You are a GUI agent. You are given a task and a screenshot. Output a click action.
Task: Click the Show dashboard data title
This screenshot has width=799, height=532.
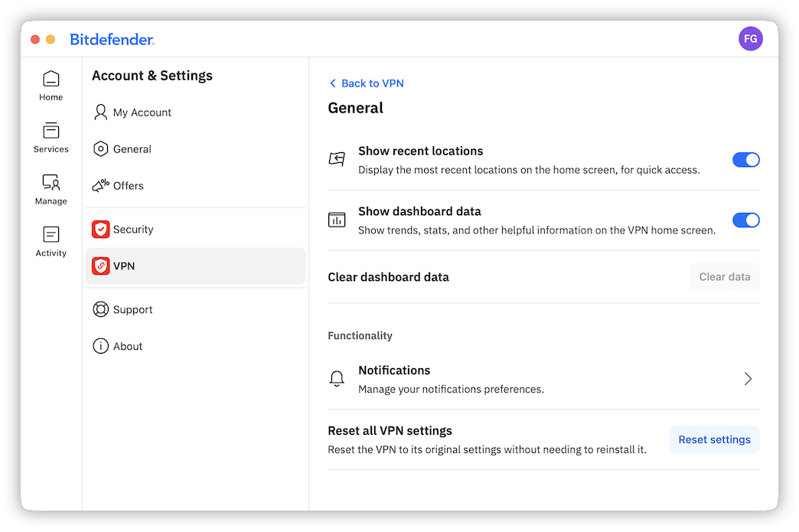419,211
